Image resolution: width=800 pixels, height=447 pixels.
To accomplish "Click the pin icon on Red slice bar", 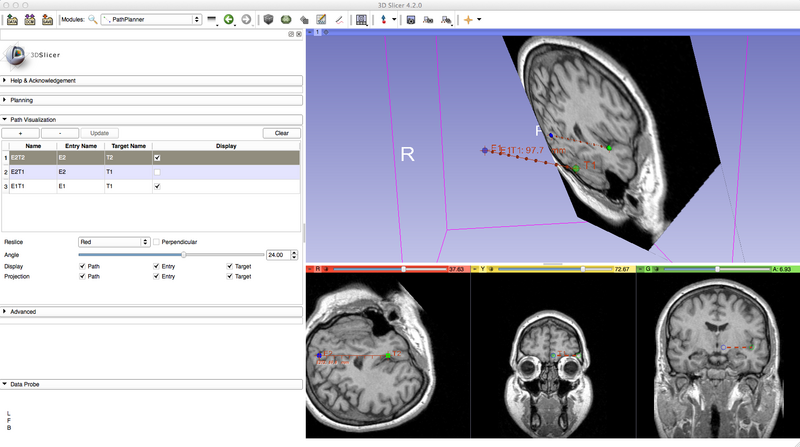I will click(x=309, y=269).
